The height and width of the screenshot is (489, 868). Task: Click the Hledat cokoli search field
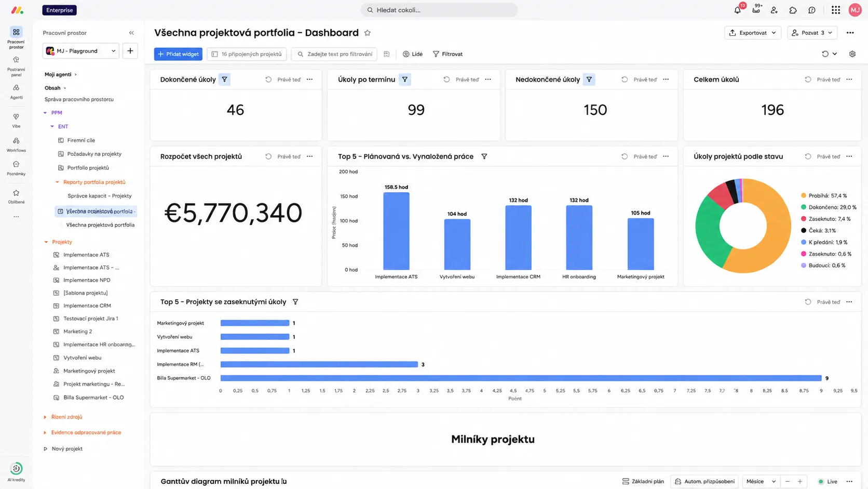439,10
